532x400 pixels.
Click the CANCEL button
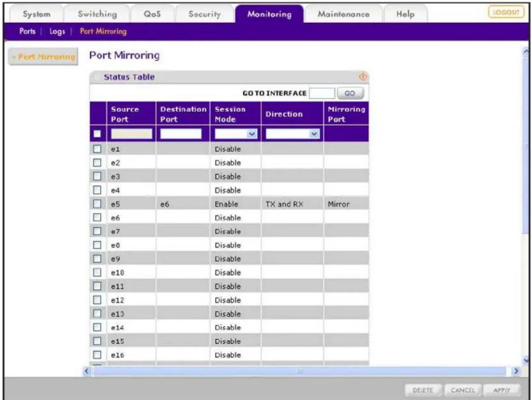pyautogui.click(x=462, y=390)
